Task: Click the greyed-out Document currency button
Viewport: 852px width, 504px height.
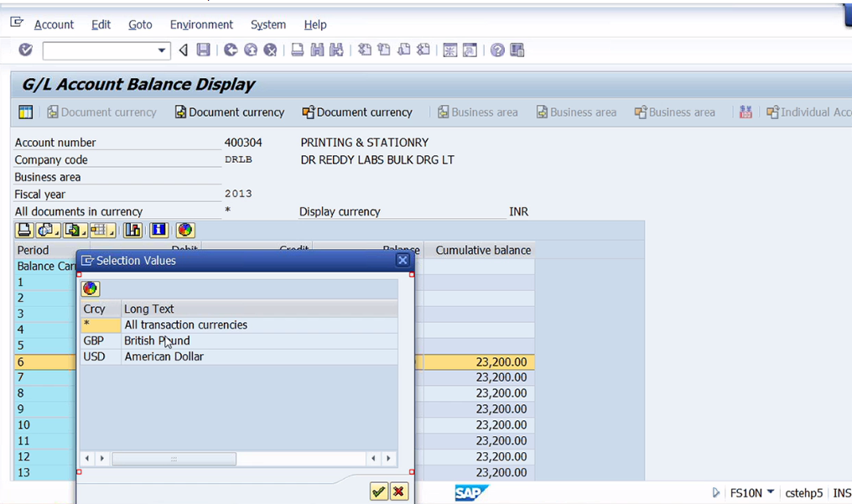Action: coord(101,112)
